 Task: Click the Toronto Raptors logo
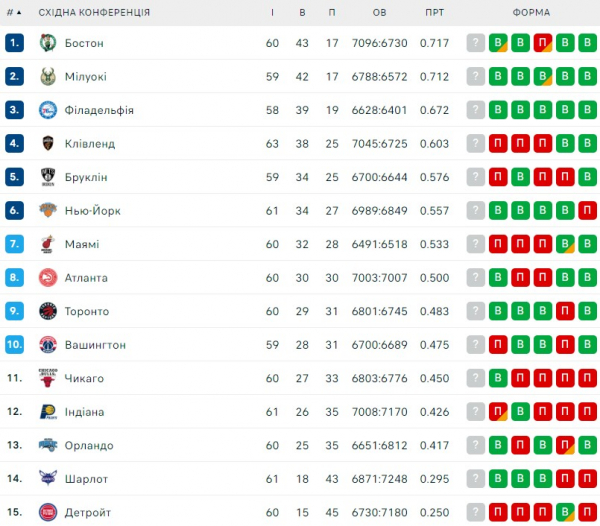click(48, 311)
